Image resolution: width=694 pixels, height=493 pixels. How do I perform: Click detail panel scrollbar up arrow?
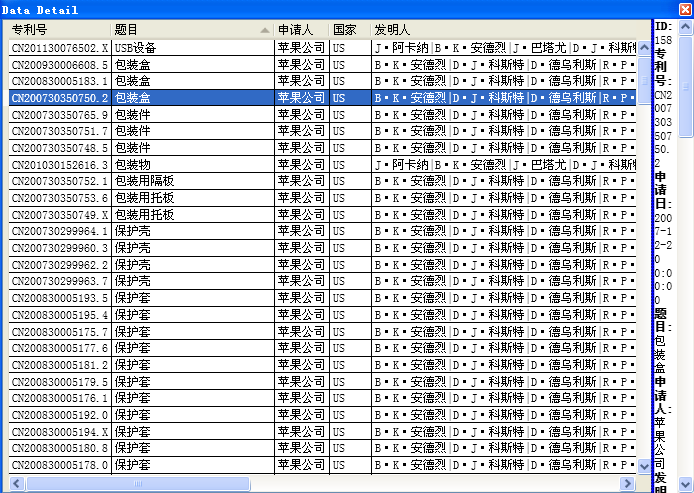pyautogui.click(x=685, y=27)
